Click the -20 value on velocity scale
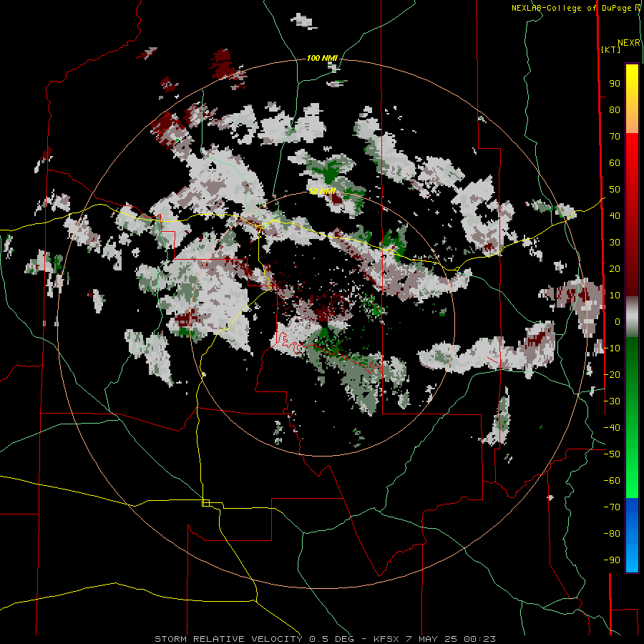The image size is (644, 644). [612, 375]
